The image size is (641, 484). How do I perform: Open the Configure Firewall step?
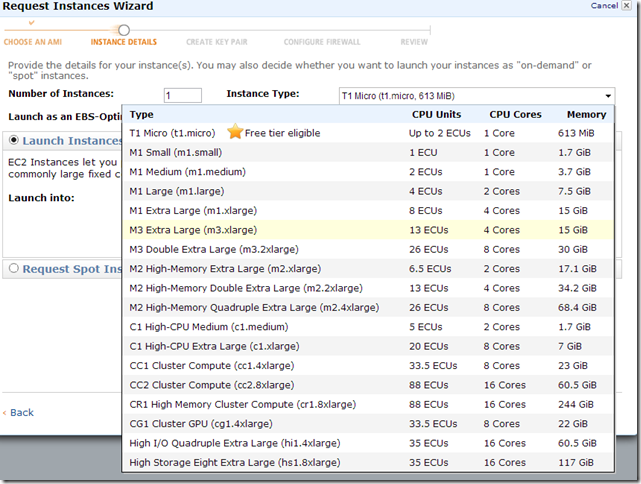pyautogui.click(x=322, y=42)
